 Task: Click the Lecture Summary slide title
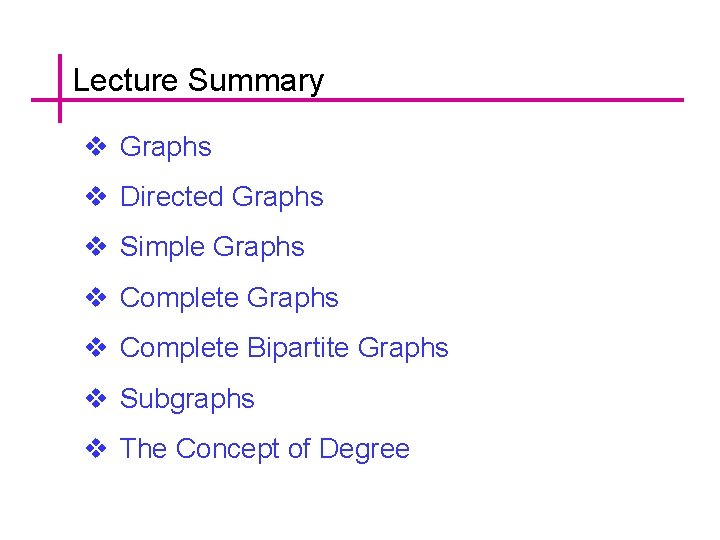(x=198, y=80)
